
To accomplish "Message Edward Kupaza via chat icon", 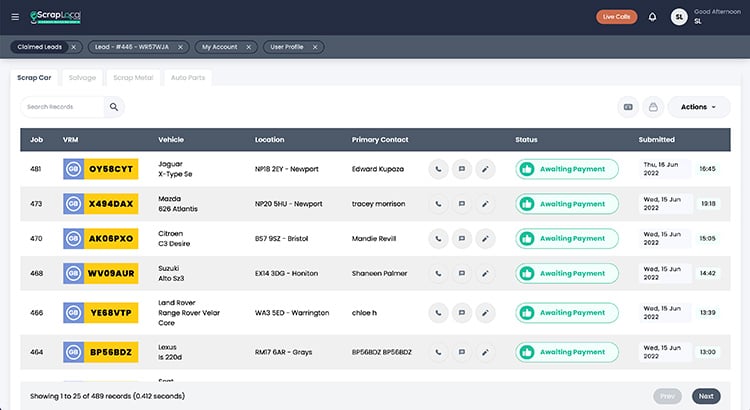I will point(462,169).
